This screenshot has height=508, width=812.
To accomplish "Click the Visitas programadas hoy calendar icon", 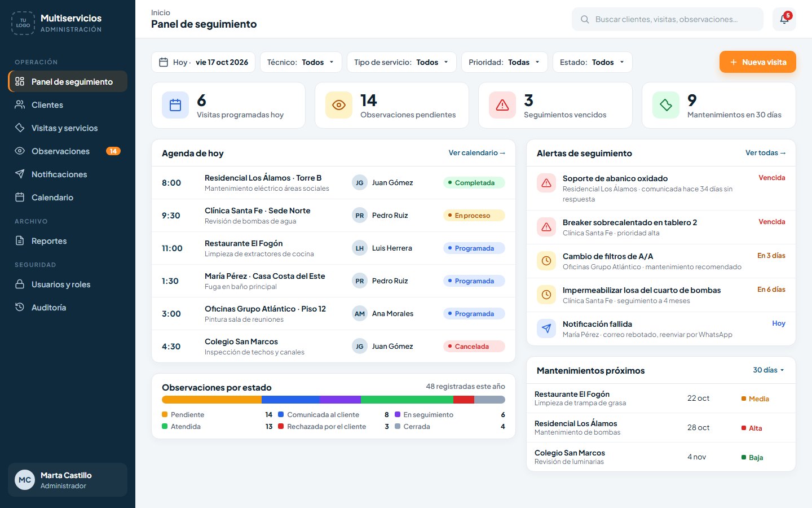I will coord(175,105).
